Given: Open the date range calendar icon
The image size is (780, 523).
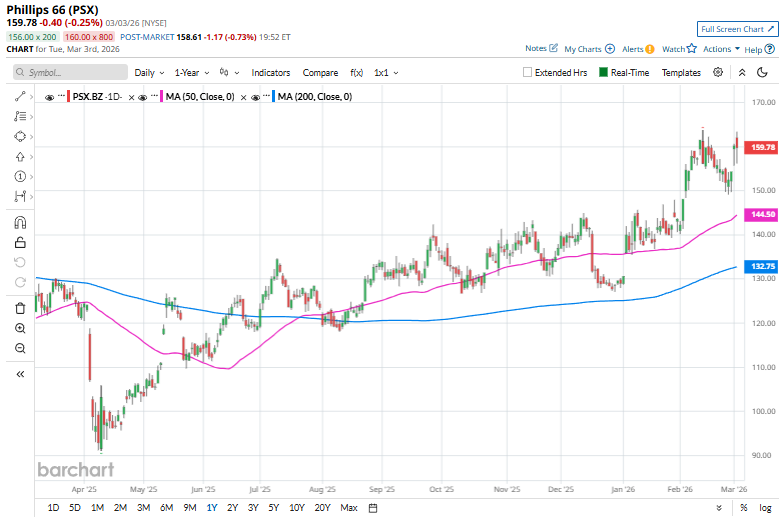Looking at the screenshot, I should coord(372,508).
